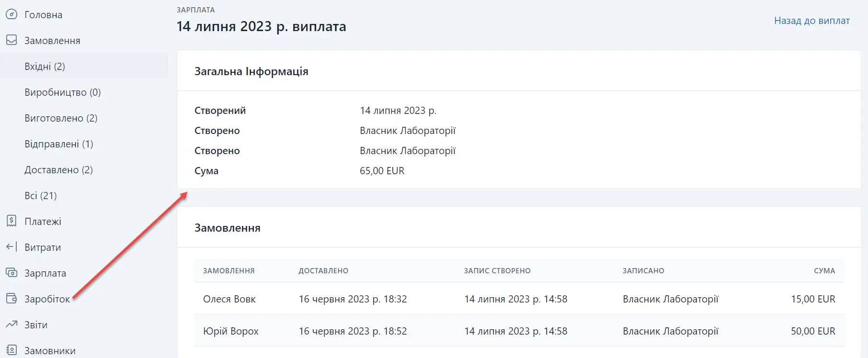This screenshot has height=358, width=868.
Task: Open the Юрій Ворох order row
Action: click(x=519, y=331)
